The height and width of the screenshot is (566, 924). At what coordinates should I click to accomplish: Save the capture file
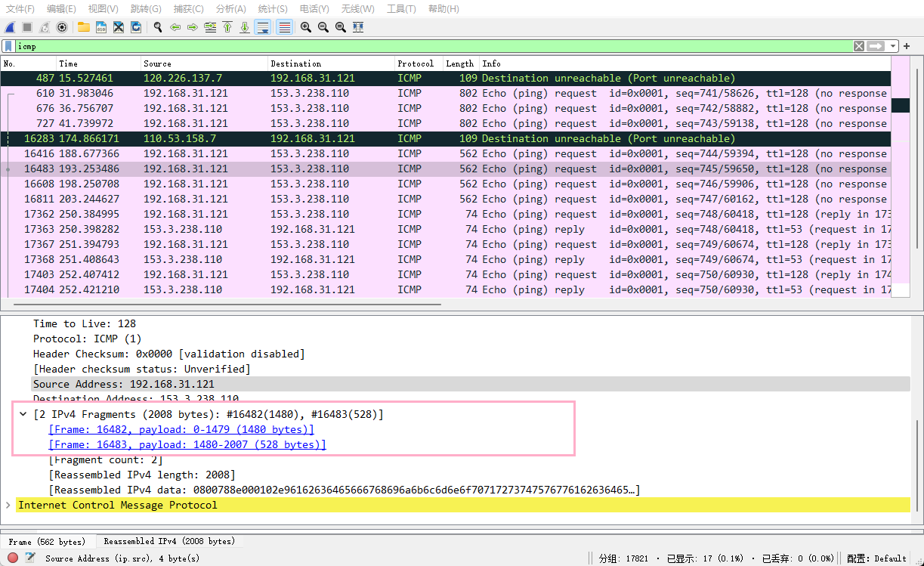101,27
